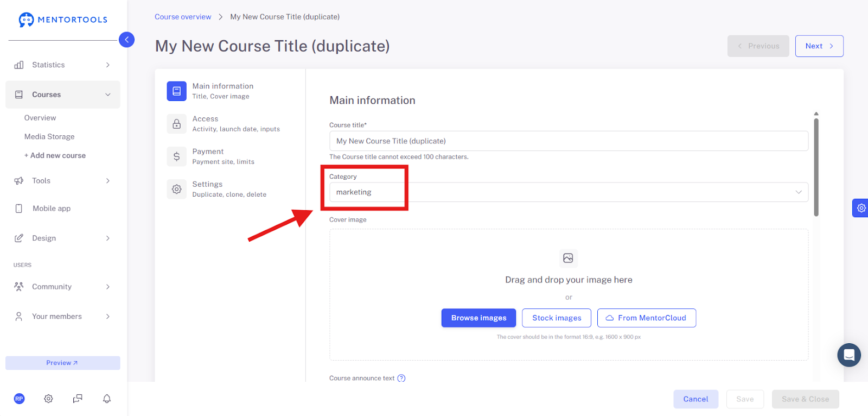This screenshot has width=868, height=416.
Task: Click the Access lock icon
Action: point(176,124)
